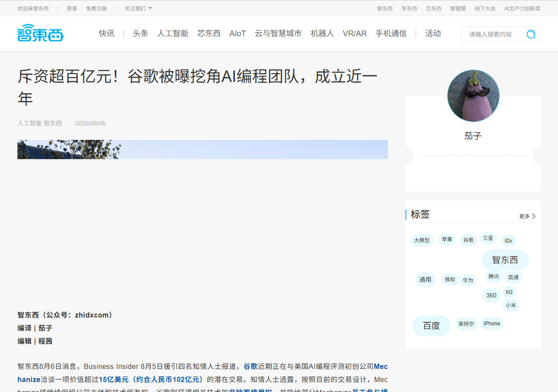Click the 标签 section heading
Image resolution: width=558 pixels, height=392 pixels.
point(420,214)
